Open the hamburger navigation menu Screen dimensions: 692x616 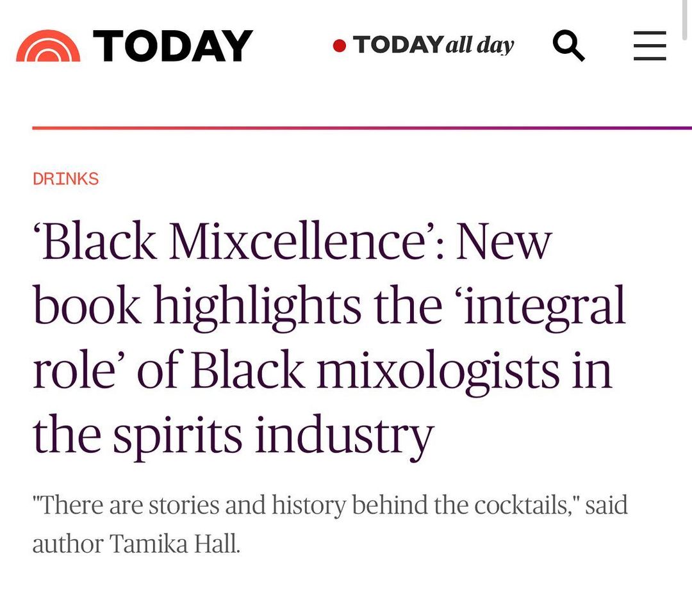[650, 46]
